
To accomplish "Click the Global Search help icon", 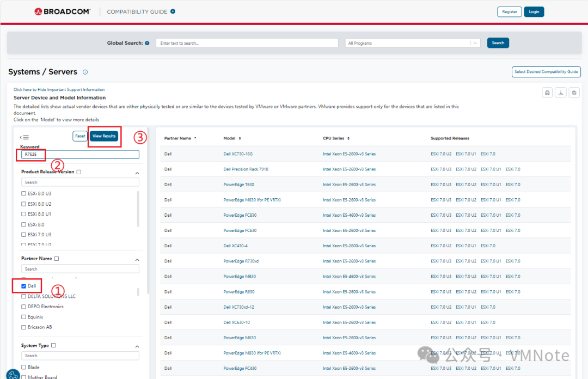I will pyautogui.click(x=147, y=43).
